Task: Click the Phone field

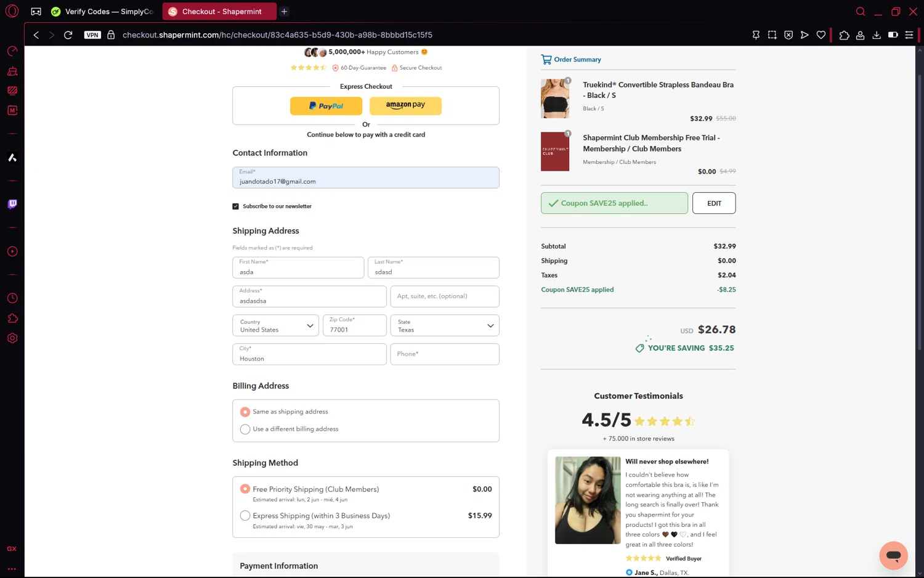Action: pos(445,354)
